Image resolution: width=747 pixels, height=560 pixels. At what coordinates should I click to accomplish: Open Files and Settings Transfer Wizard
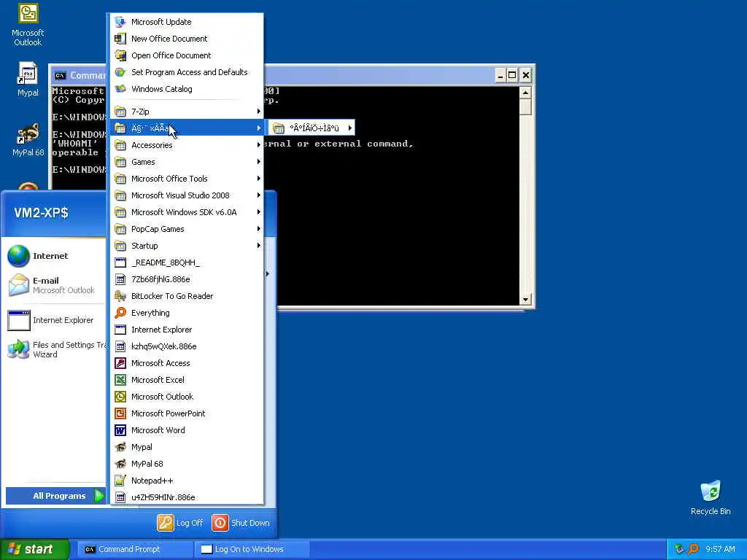[x=55, y=349]
